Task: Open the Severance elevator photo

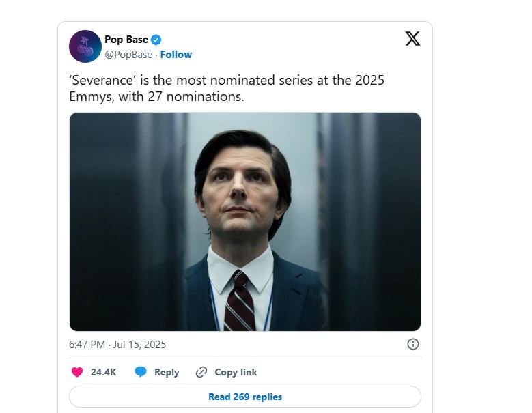Action: pyautogui.click(x=245, y=222)
